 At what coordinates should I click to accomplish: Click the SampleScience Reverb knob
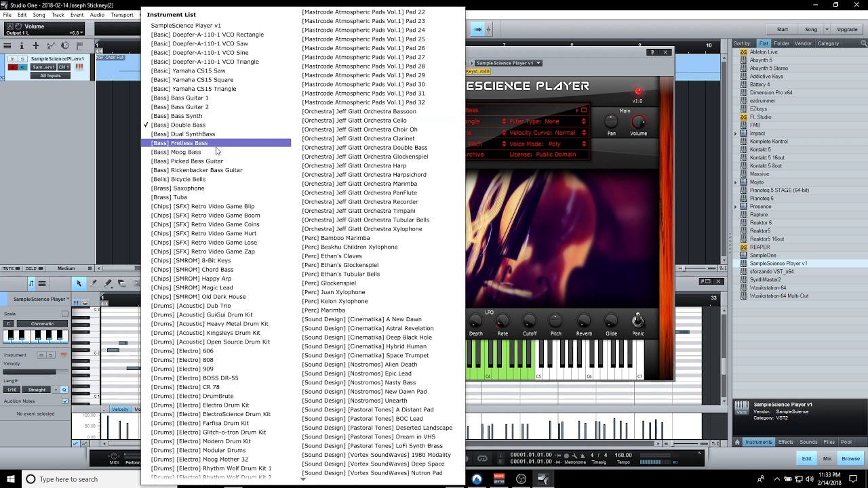click(x=584, y=321)
